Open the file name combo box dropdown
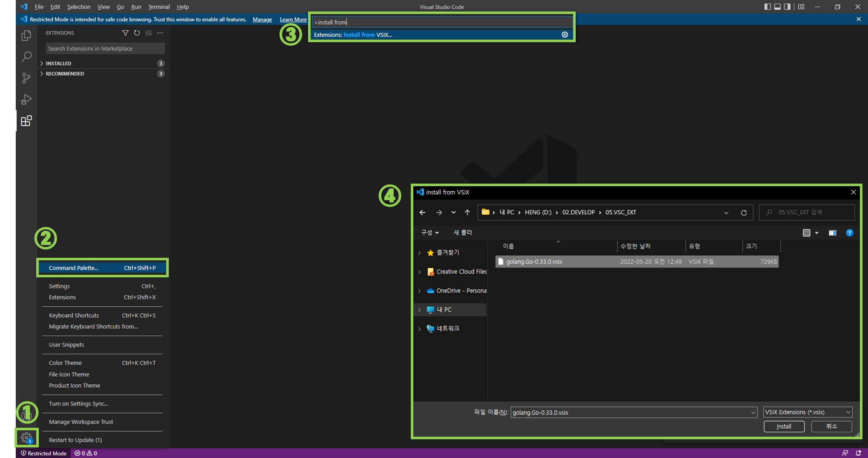 click(x=753, y=412)
